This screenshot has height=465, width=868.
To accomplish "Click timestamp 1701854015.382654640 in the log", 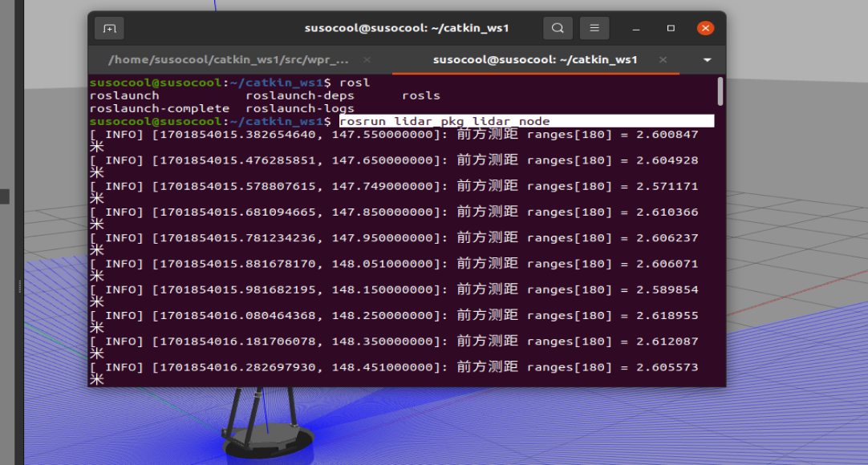I will pyautogui.click(x=237, y=135).
